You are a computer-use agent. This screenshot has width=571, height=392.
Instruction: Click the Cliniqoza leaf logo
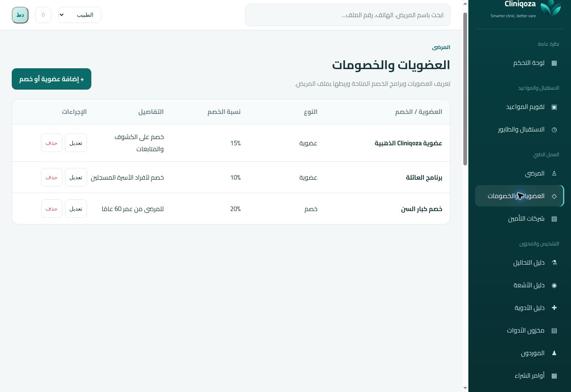550,8
